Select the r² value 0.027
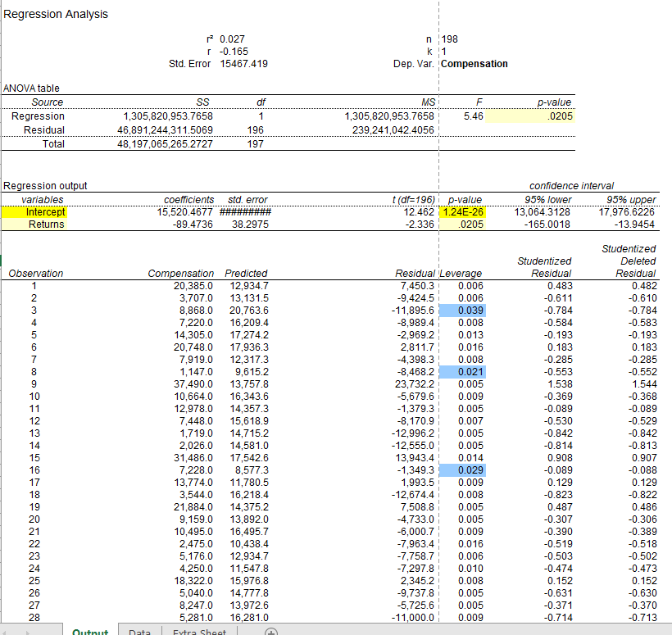This screenshot has width=672, height=635. pyautogui.click(x=232, y=39)
